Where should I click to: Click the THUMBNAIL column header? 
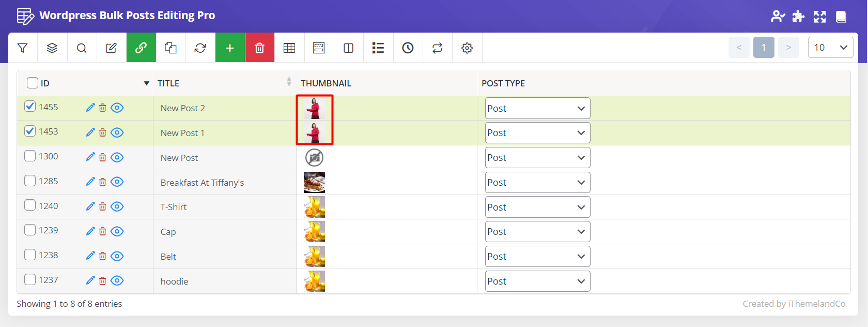click(326, 83)
